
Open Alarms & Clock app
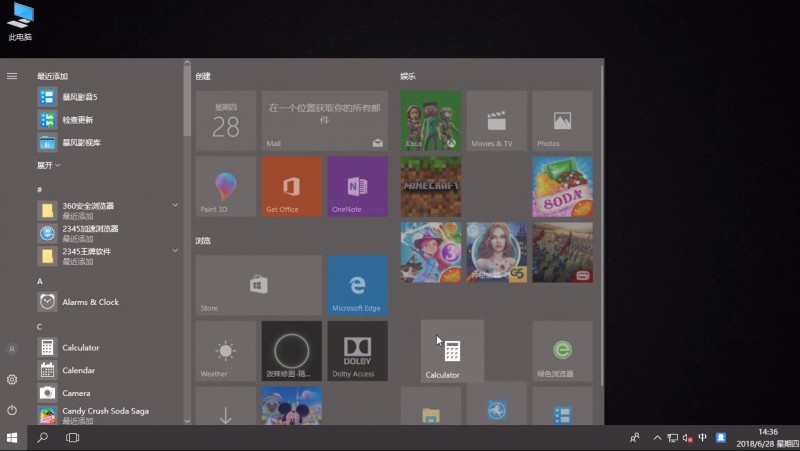point(108,302)
